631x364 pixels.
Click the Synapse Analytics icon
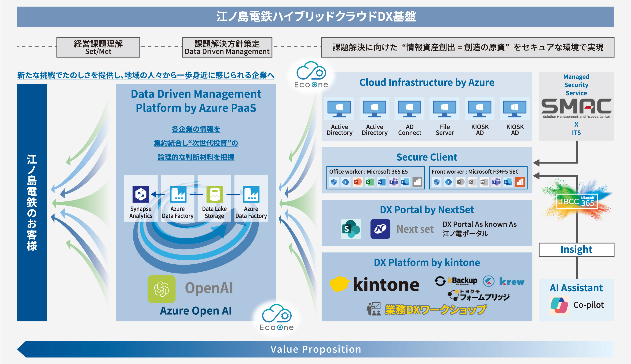click(x=141, y=194)
